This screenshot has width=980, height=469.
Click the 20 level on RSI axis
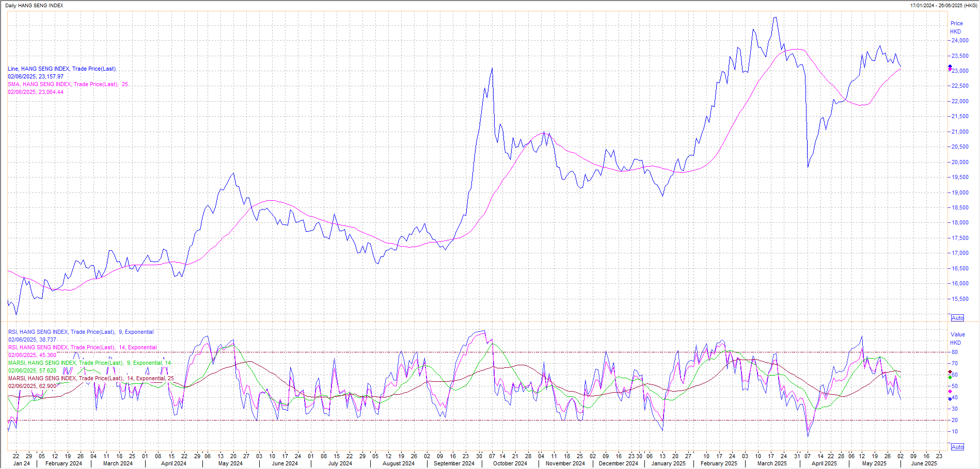point(955,420)
